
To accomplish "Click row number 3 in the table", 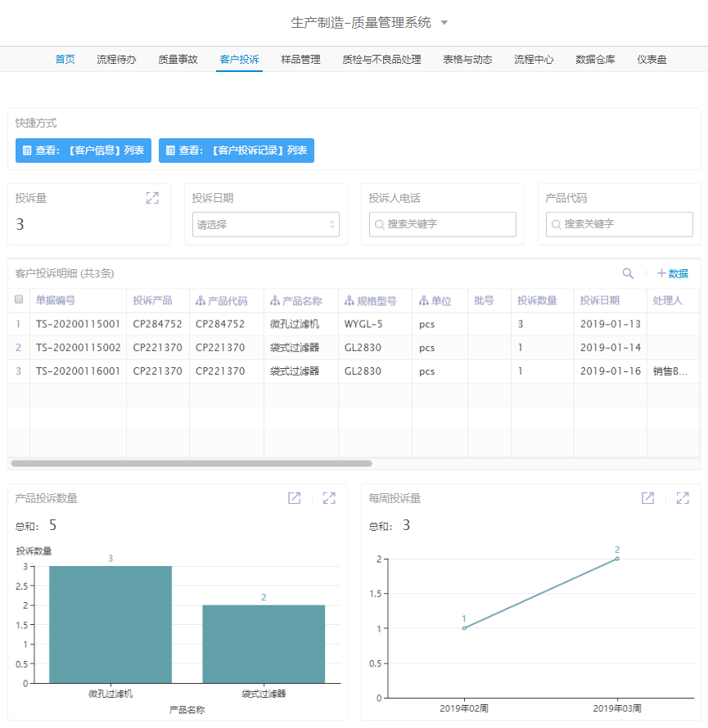I will (x=18, y=371).
